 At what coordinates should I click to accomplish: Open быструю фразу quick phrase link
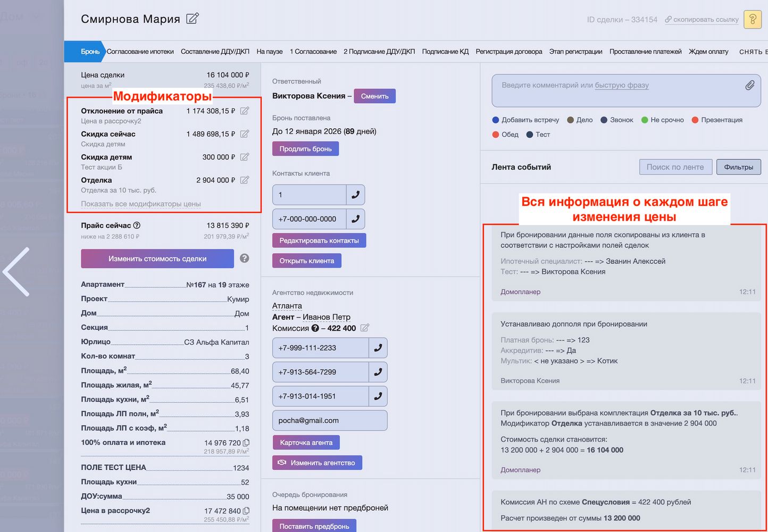click(622, 85)
